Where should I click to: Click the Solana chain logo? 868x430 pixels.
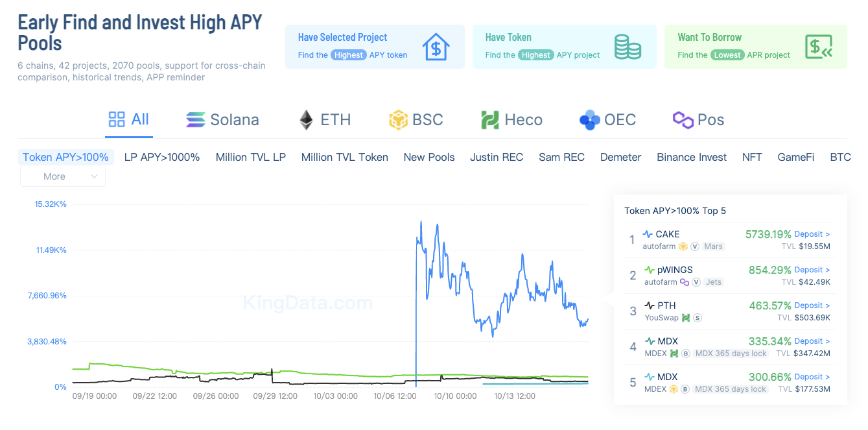point(195,120)
